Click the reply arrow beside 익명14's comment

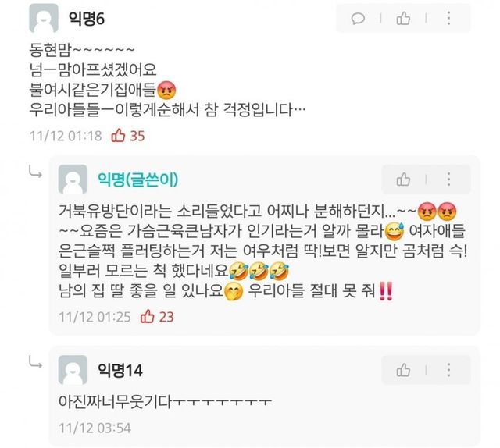click(x=35, y=362)
